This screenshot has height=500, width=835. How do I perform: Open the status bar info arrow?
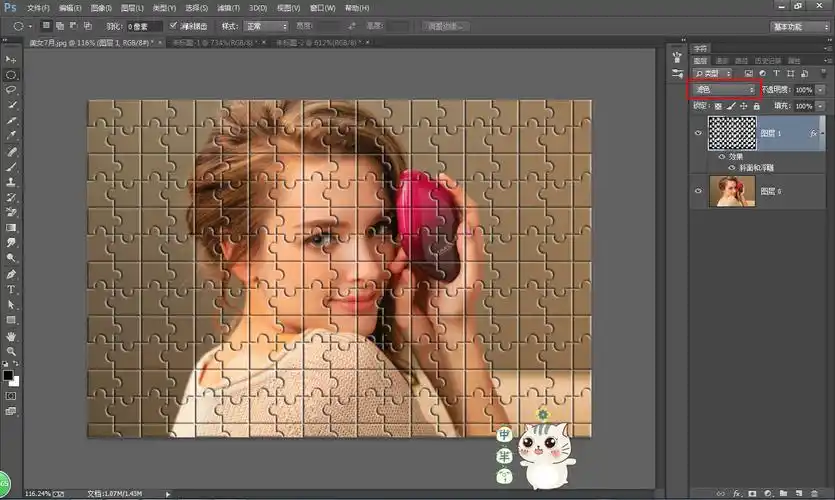(168, 494)
